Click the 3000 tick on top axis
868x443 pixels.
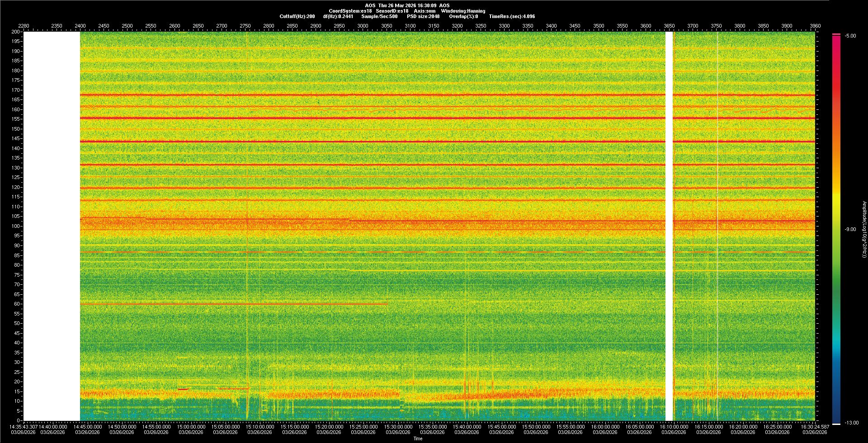click(363, 26)
